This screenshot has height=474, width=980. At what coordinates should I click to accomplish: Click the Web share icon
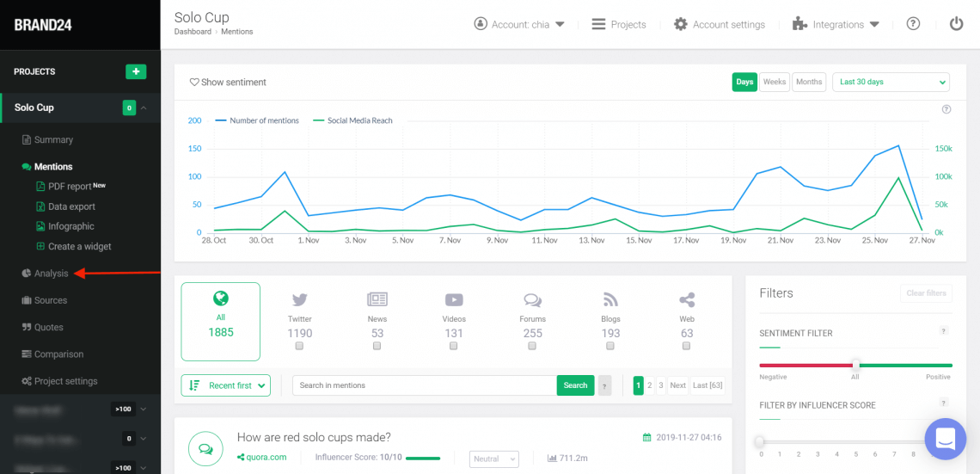[687, 299]
